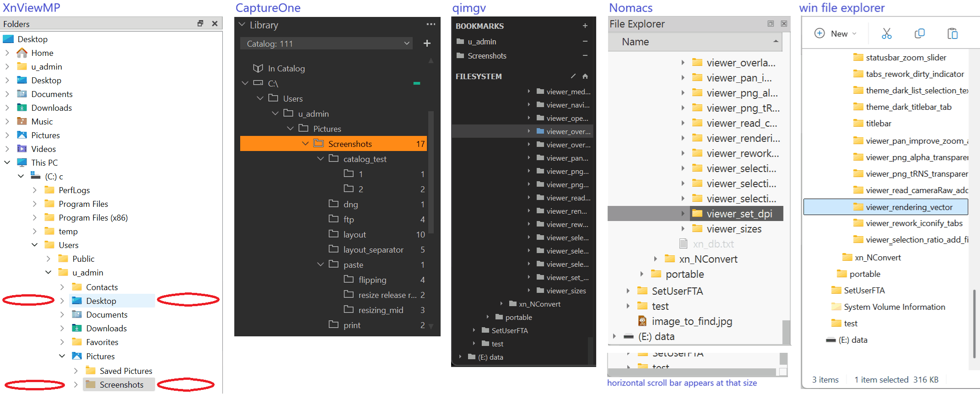Expand the PerfLogs folder in XnViewMP
980x394 pixels.
(34, 190)
